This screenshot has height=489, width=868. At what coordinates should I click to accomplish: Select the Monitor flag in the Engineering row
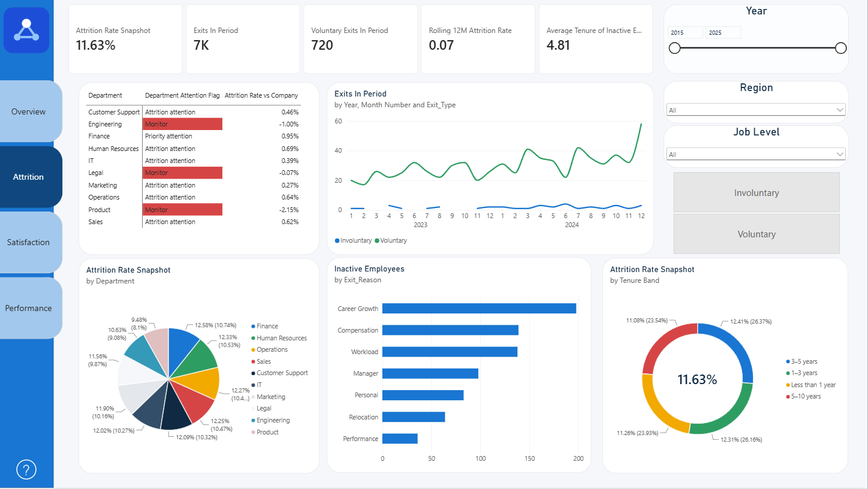point(182,124)
